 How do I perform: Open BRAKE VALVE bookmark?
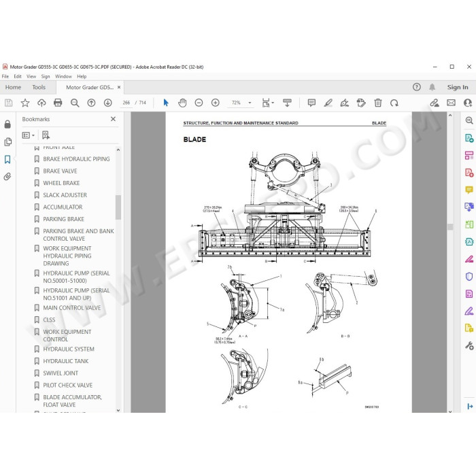[x=60, y=171]
